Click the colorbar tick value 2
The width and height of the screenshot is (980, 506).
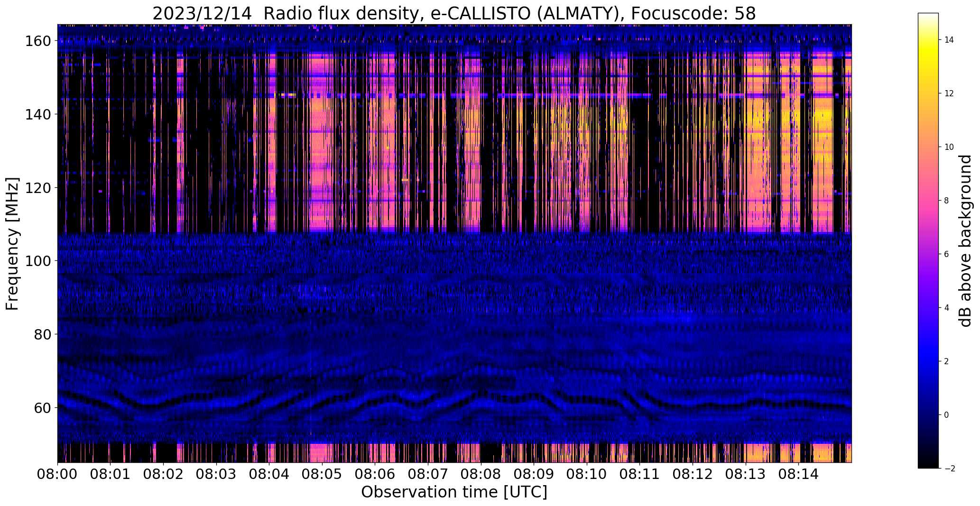click(946, 361)
